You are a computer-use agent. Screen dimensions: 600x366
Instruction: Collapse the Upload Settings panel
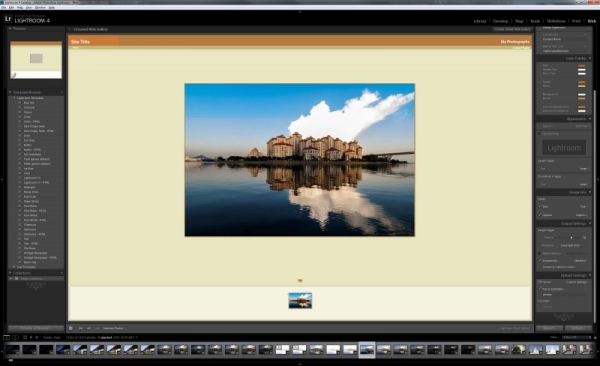[590, 275]
